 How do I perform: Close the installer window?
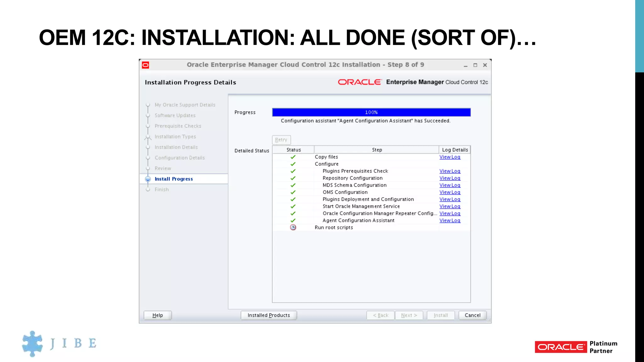[485, 65]
